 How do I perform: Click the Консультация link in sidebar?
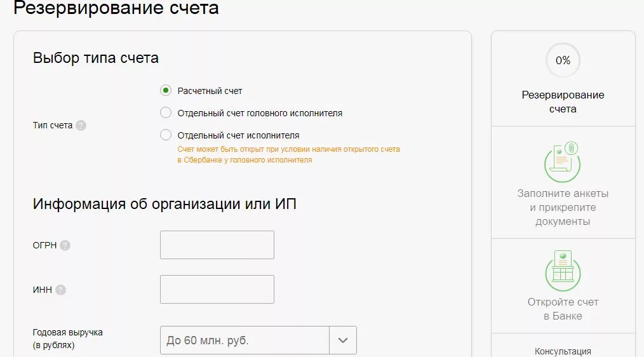563,352
